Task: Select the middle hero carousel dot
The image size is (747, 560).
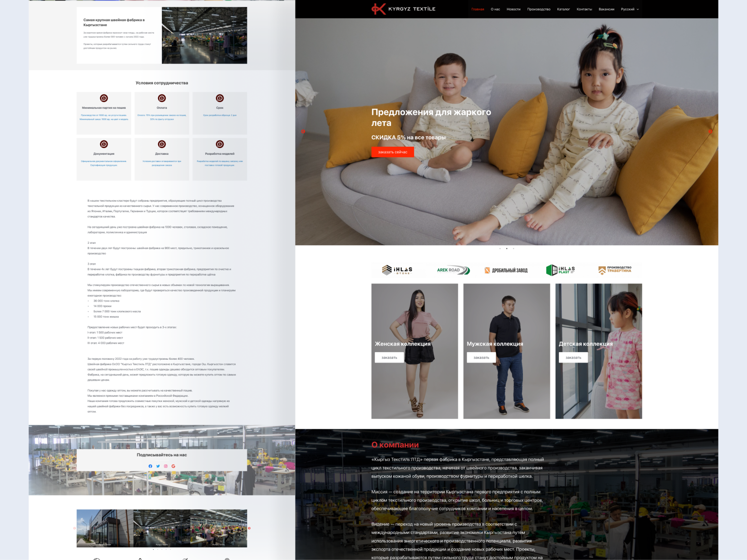Action: [x=507, y=249]
